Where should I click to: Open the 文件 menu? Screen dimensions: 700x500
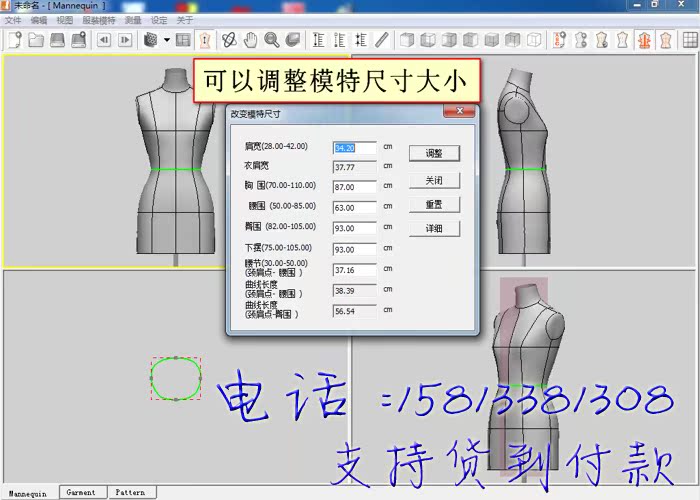pyautogui.click(x=13, y=20)
